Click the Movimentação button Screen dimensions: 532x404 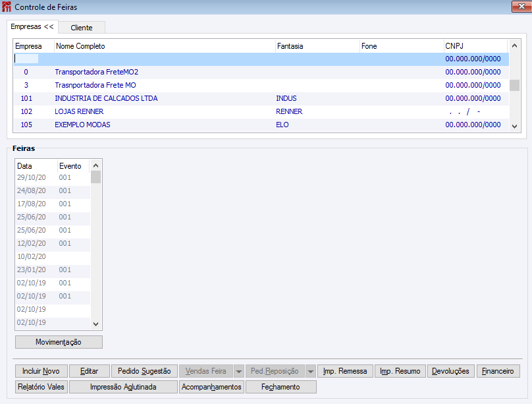coord(59,342)
